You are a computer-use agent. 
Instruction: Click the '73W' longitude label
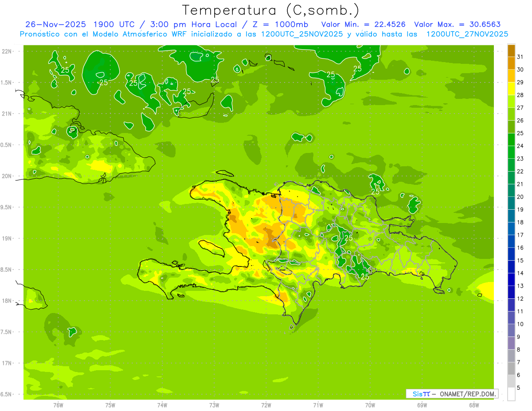[214, 405]
